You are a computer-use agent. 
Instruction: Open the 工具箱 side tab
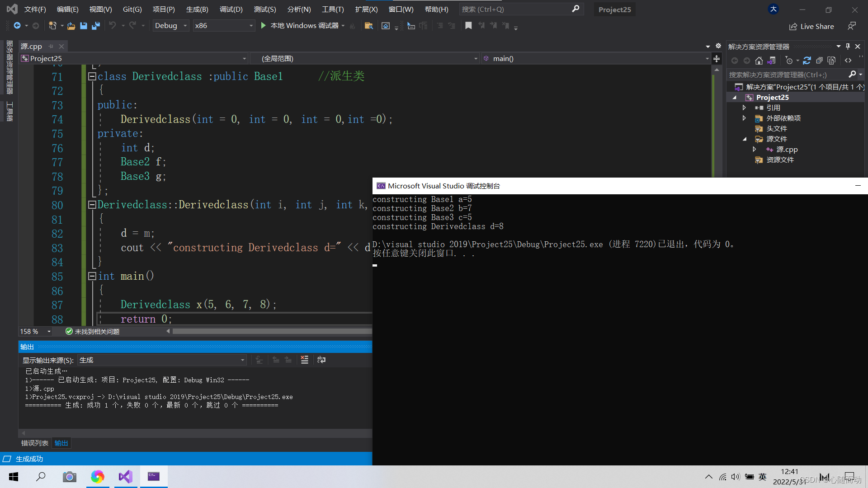[x=9, y=111]
